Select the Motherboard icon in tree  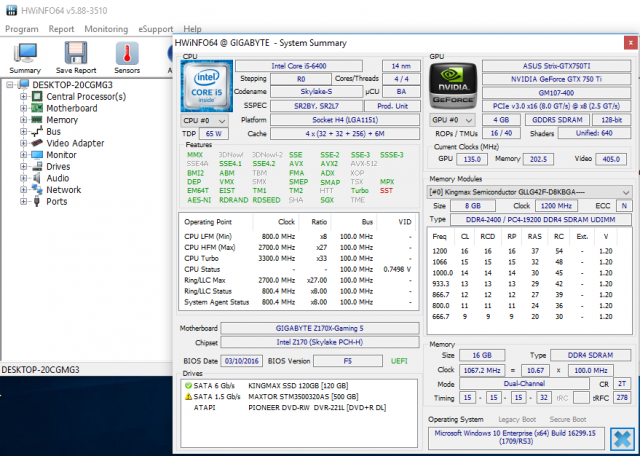click(37, 108)
